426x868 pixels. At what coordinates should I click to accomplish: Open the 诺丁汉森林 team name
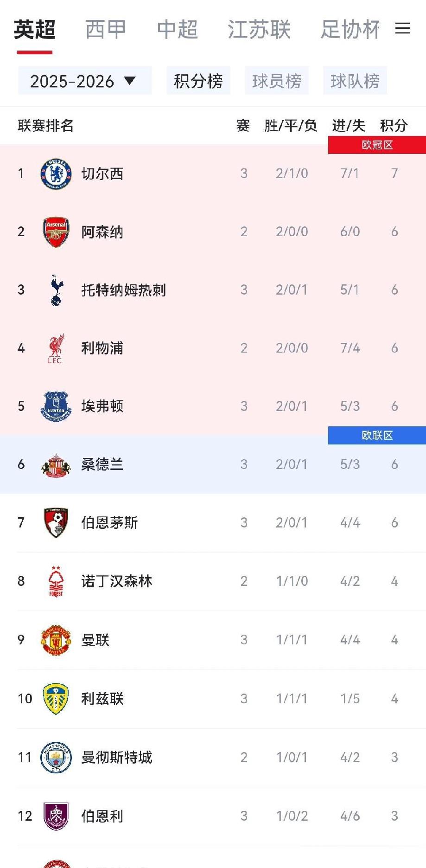tap(116, 581)
